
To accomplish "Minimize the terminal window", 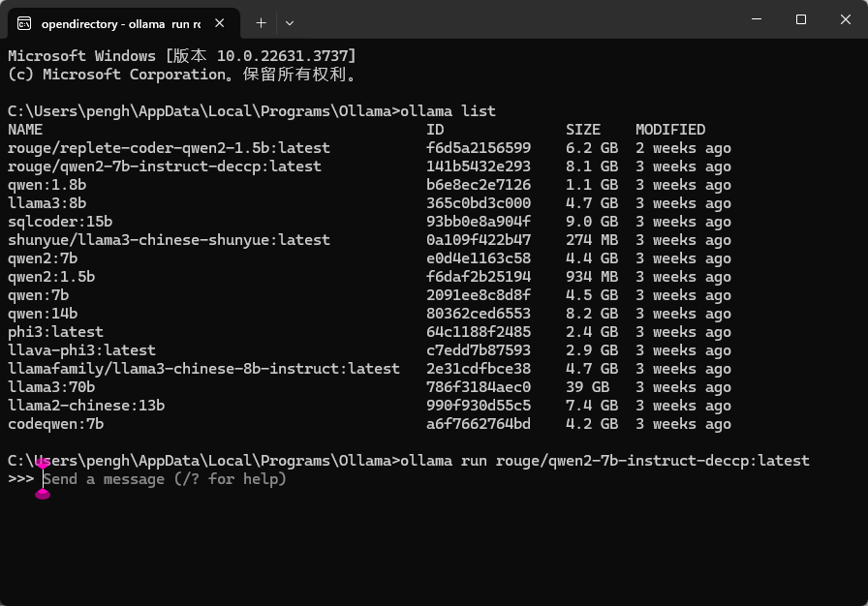I will pyautogui.click(x=757, y=19).
